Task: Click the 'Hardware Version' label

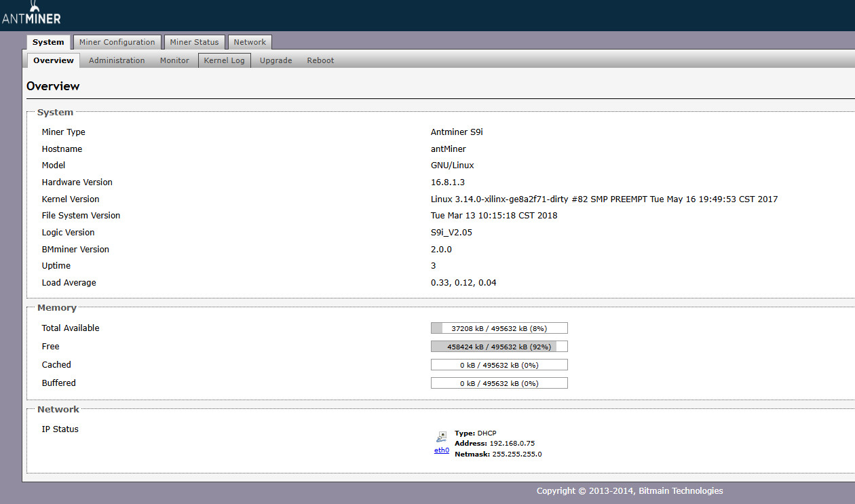Action: point(77,182)
